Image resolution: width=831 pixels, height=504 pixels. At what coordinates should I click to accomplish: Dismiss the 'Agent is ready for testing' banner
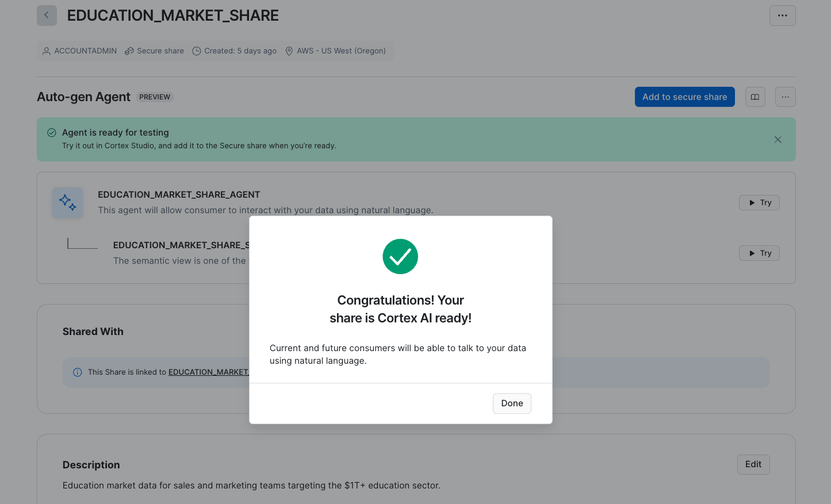click(x=778, y=140)
